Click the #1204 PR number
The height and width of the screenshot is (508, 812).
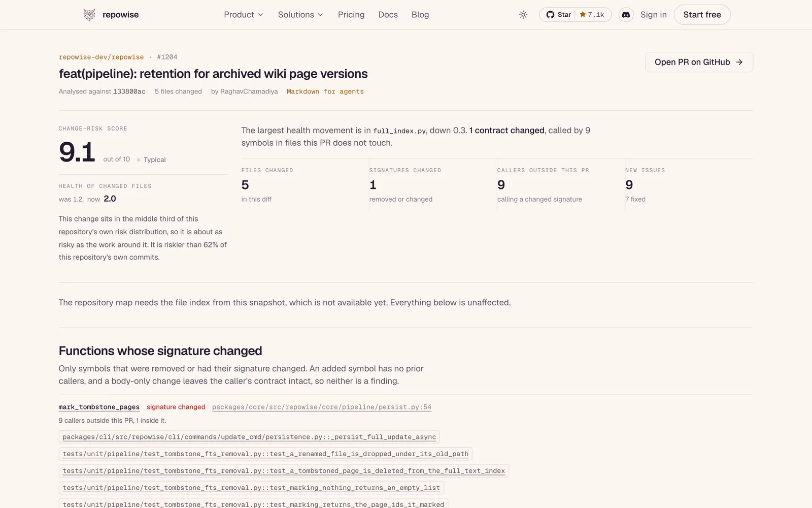pyautogui.click(x=167, y=57)
